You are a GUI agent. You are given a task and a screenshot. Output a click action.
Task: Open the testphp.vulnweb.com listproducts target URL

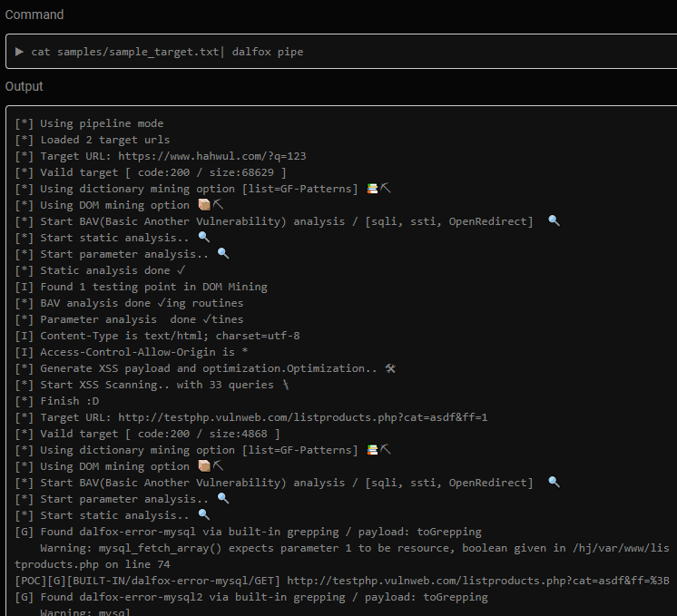point(303,417)
